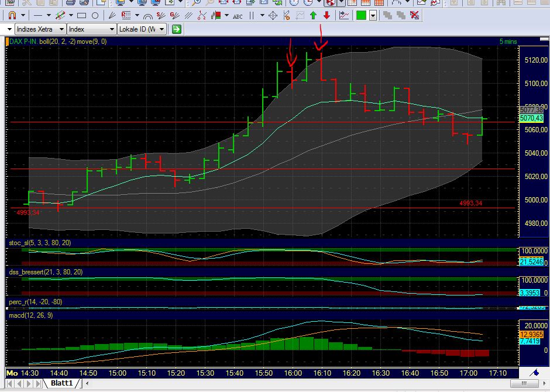Insert a green up arrow marker
Image resolution: width=550 pixels, height=392 pixels.
point(313,16)
